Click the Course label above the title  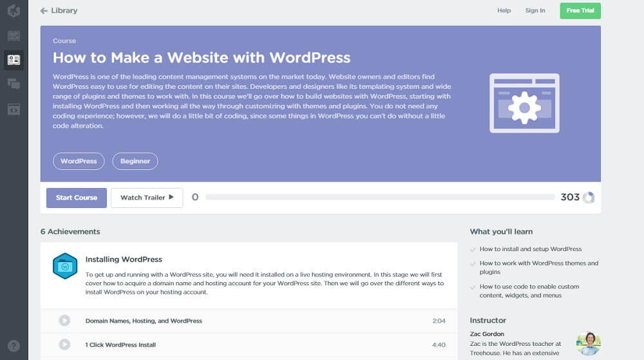pos(64,41)
